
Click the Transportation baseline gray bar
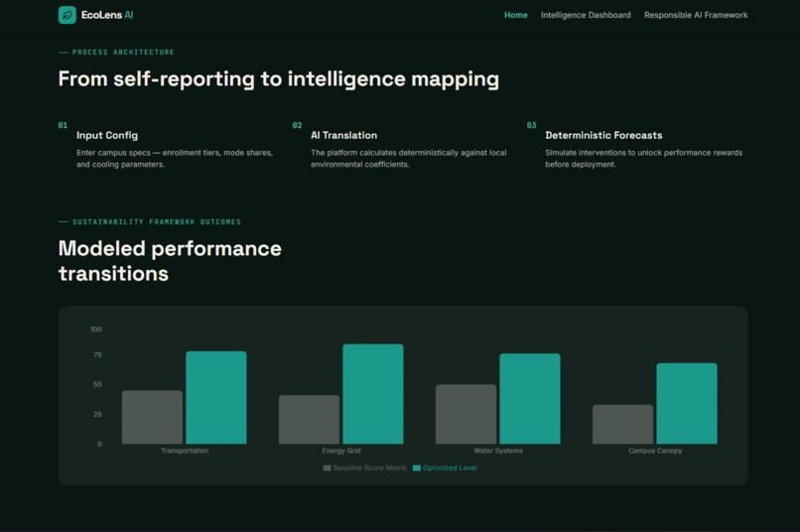click(152, 417)
